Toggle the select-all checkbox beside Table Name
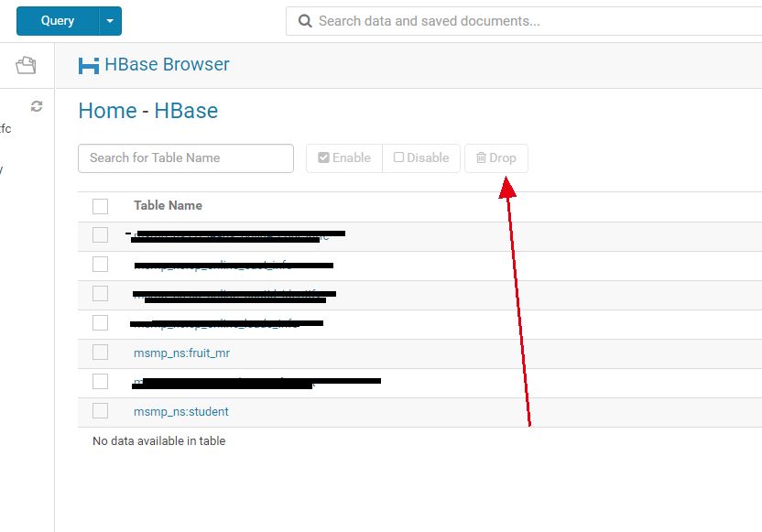Image resolution: width=762 pixels, height=532 pixels. (x=100, y=206)
